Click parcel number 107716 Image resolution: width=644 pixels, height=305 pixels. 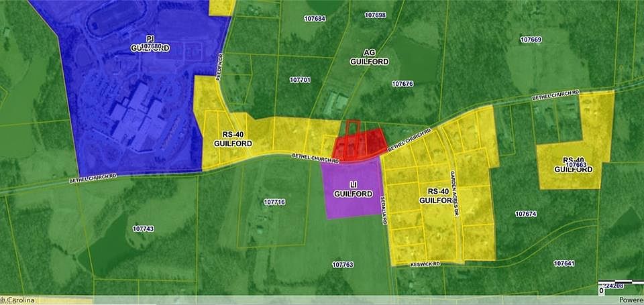click(274, 202)
